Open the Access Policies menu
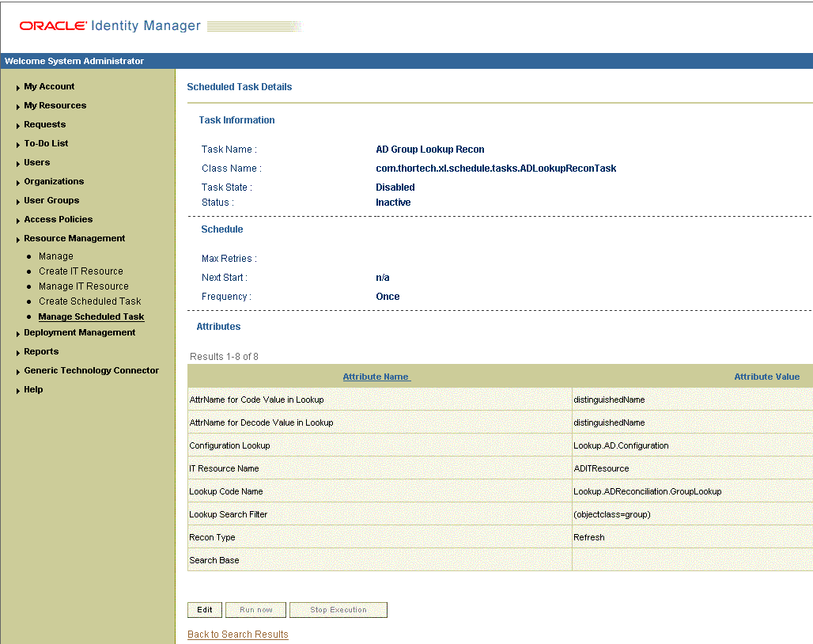The width and height of the screenshot is (813, 644). pos(58,219)
